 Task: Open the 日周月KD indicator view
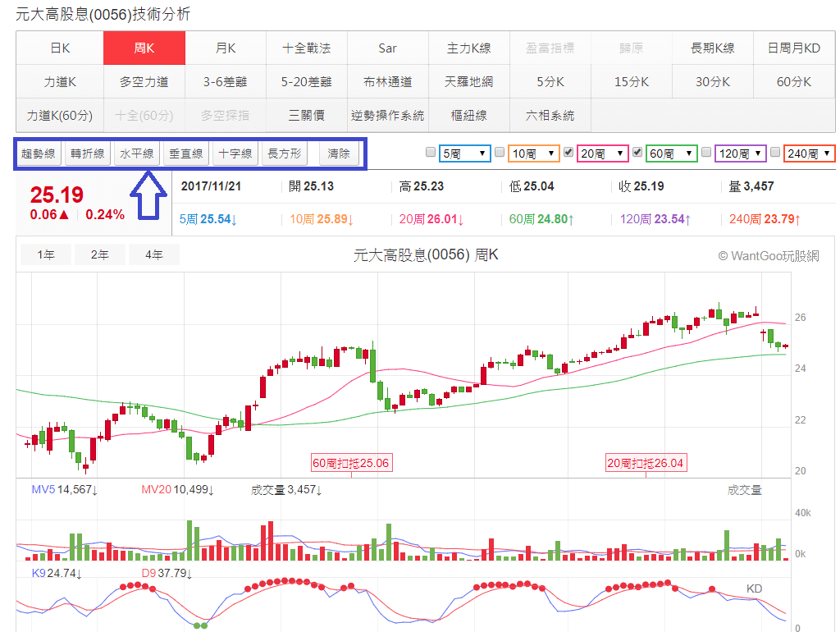(794, 48)
